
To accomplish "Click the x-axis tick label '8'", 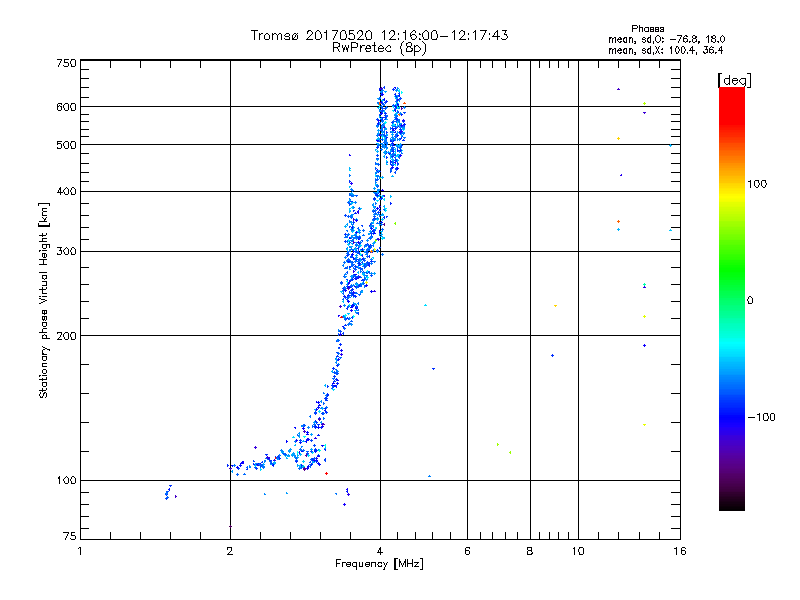I will pyautogui.click(x=530, y=551).
